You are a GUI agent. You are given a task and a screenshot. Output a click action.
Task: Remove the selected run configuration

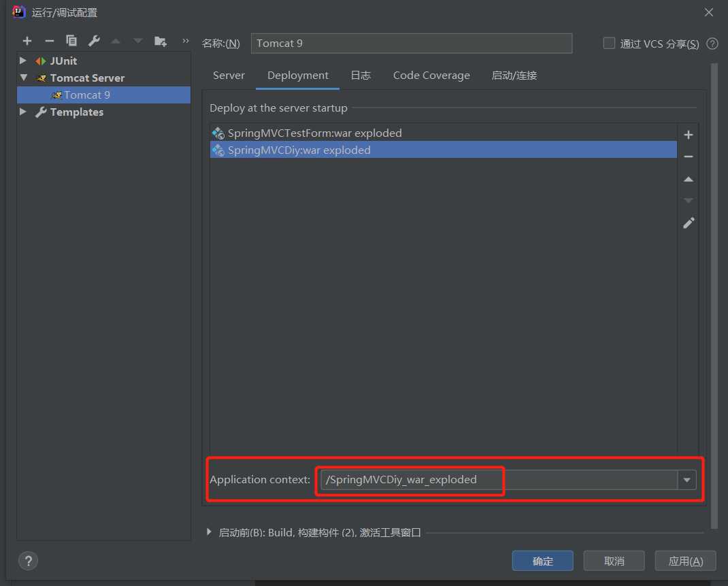(x=49, y=41)
